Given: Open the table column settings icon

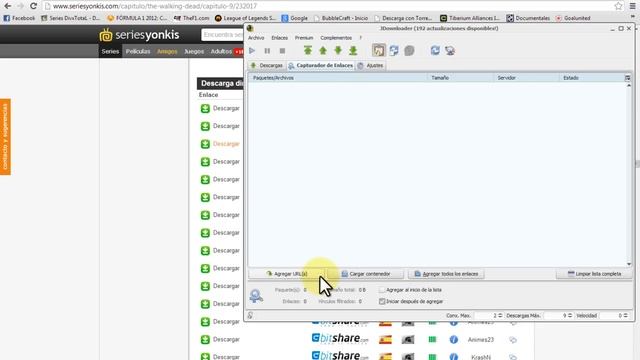Looking at the screenshot, I should click(x=628, y=78).
